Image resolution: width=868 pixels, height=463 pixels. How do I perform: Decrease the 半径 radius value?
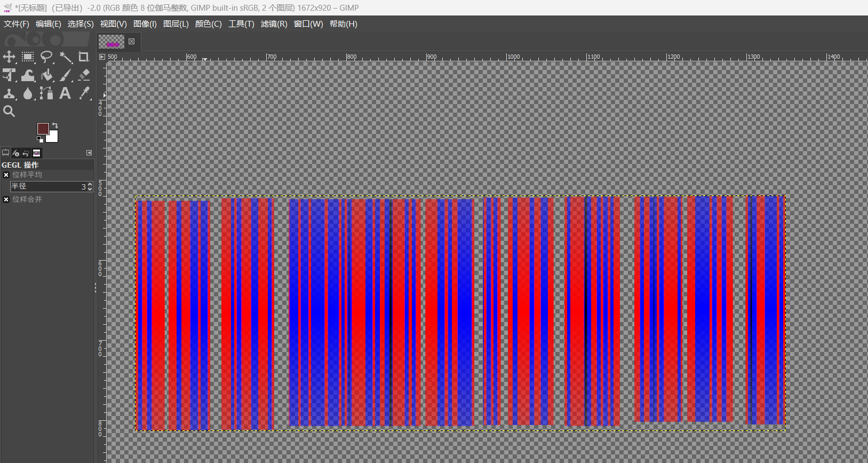tap(90, 189)
